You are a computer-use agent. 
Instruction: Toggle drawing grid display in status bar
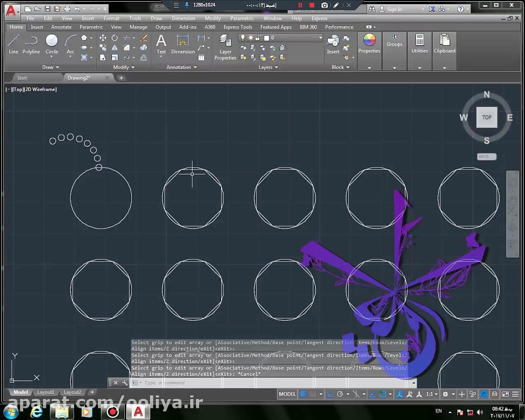[303, 394]
